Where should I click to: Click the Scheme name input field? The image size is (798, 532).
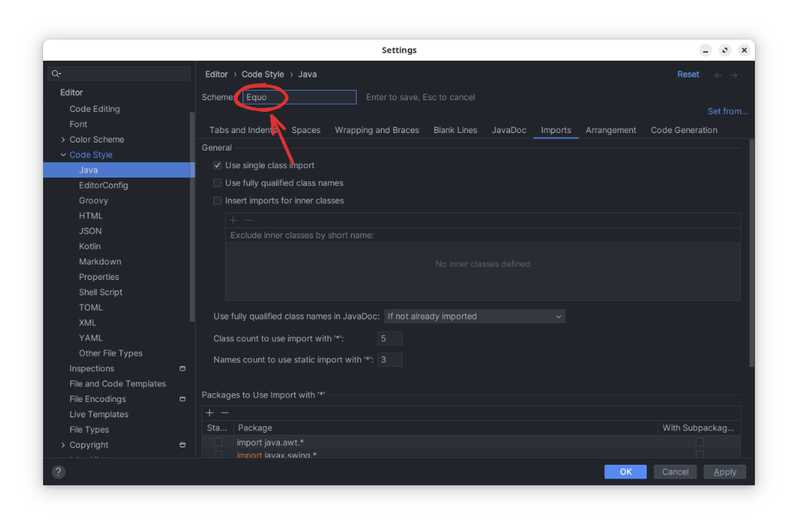coord(300,97)
